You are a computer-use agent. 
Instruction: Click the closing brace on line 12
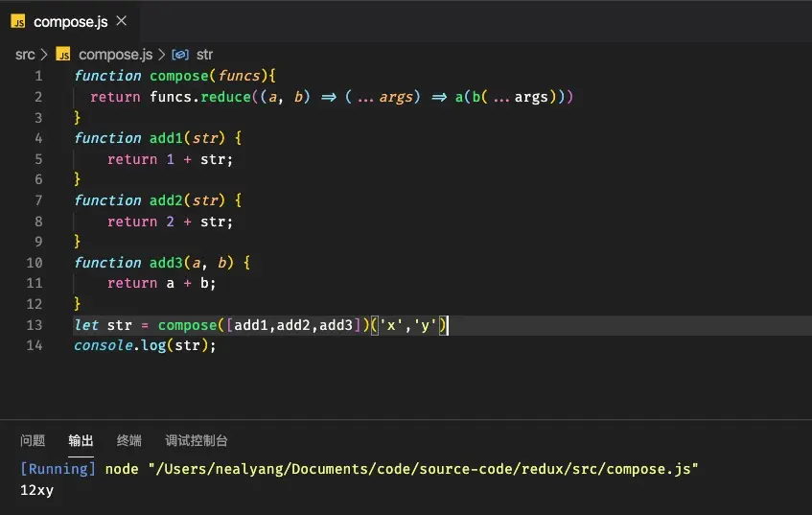77,304
